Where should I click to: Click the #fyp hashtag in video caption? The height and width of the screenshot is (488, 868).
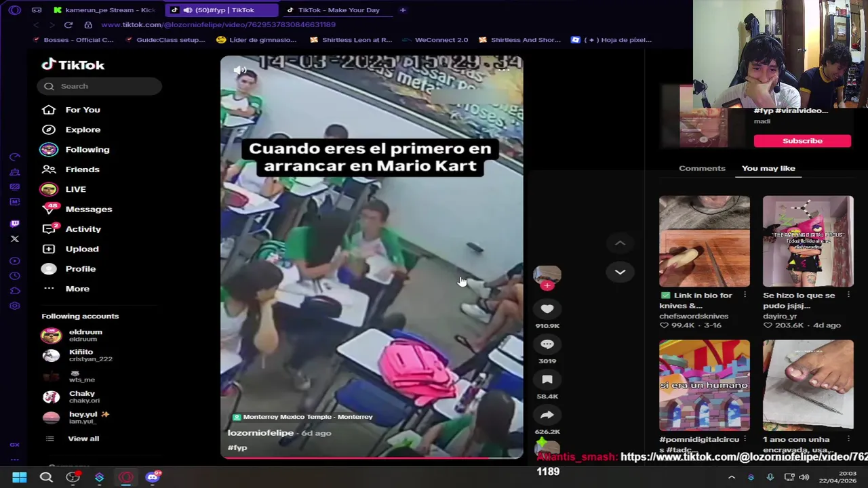pos(237,448)
